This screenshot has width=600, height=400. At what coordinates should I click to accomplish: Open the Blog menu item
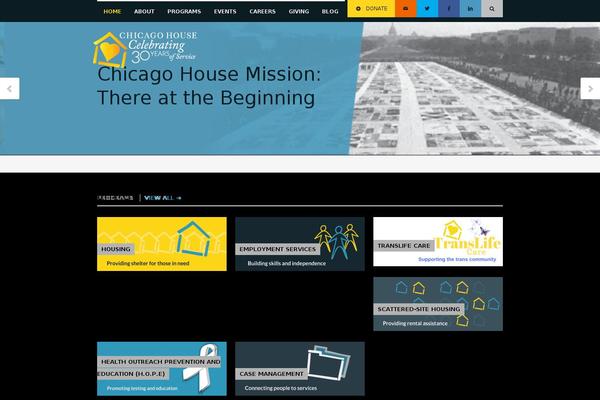click(x=330, y=11)
